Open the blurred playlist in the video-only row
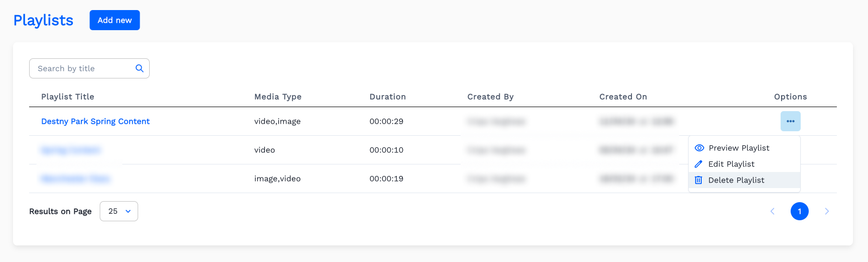Screen dimensions: 868x262 click(x=70, y=150)
